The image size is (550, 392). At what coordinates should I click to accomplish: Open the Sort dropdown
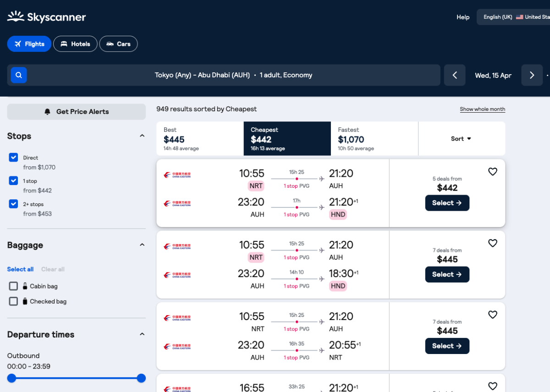click(461, 139)
